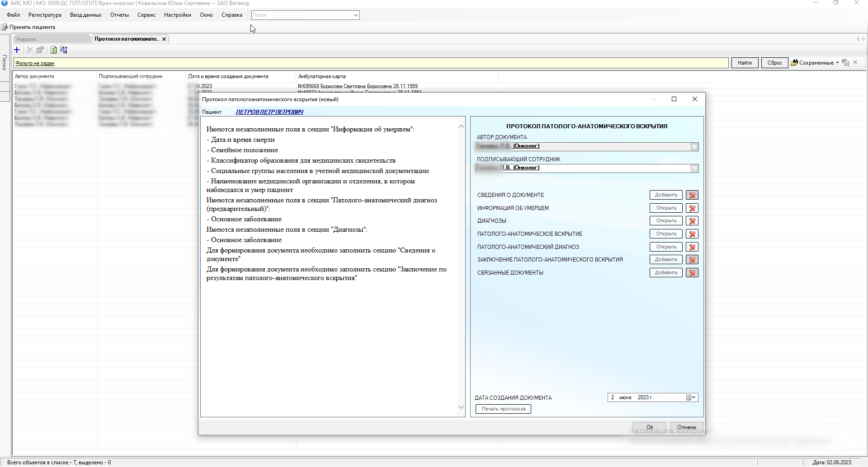Maximize the protocol dialog window
The image size is (868, 467).
pyautogui.click(x=674, y=99)
